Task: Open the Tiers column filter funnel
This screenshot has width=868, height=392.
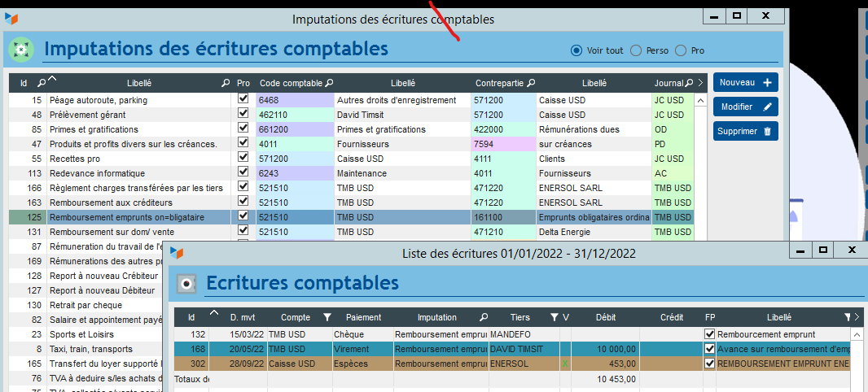Action: 554,317
